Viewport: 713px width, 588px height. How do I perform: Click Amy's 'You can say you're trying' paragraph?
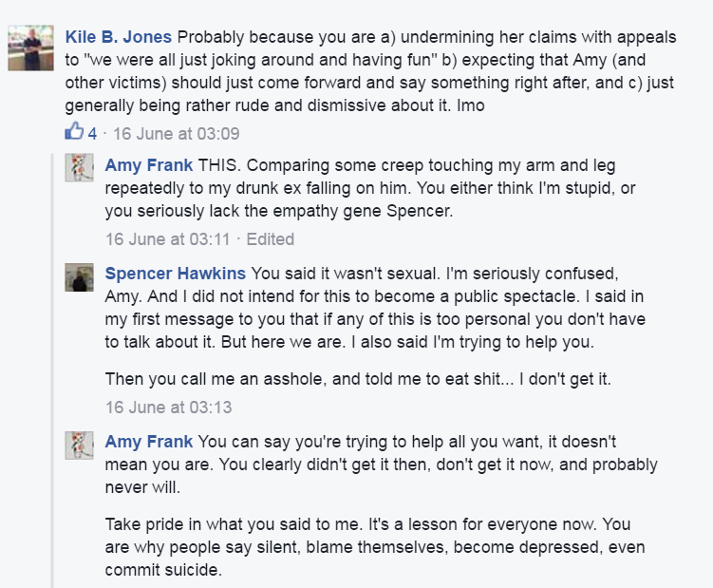click(x=381, y=465)
